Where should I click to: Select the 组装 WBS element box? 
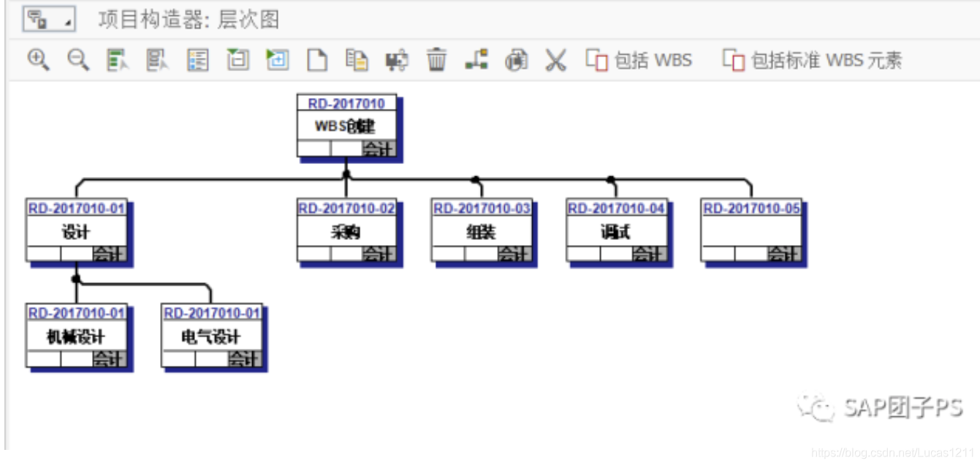(x=482, y=230)
